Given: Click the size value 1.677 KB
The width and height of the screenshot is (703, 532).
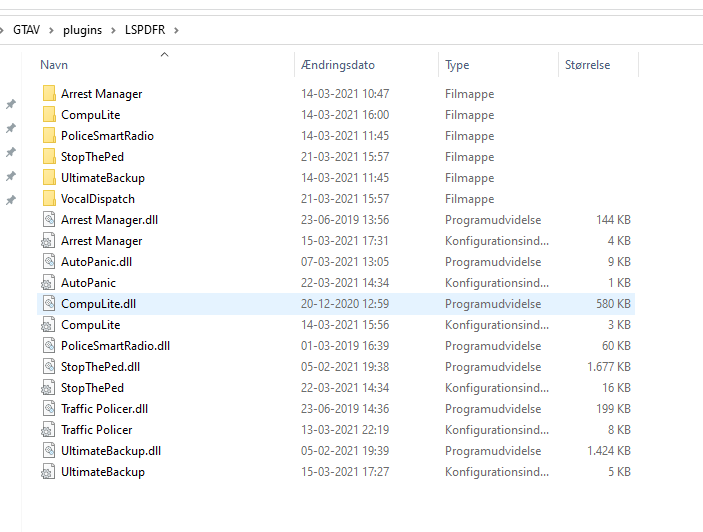Looking at the screenshot, I should [x=609, y=367].
